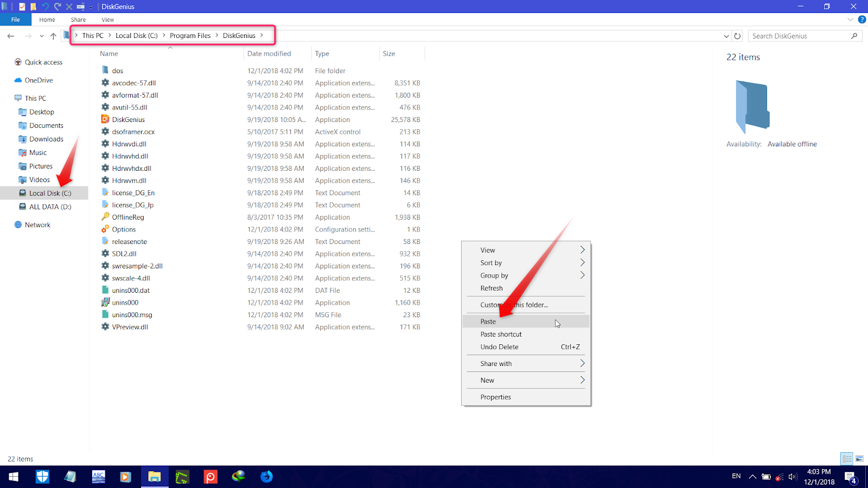Image resolution: width=868 pixels, height=488 pixels.
Task: Open the View ribbon tab
Action: (107, 20)
